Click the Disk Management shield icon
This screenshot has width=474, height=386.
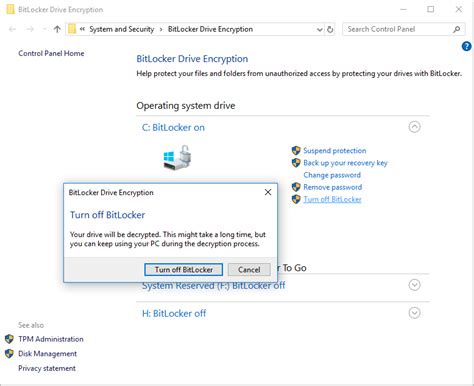pyautogui.click(x=9, y=354)
